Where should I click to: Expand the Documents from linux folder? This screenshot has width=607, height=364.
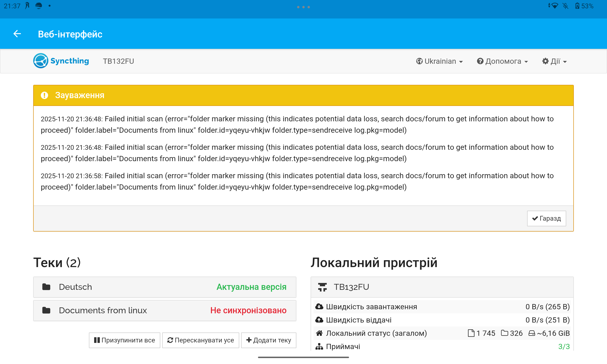(x=164, y=310)
